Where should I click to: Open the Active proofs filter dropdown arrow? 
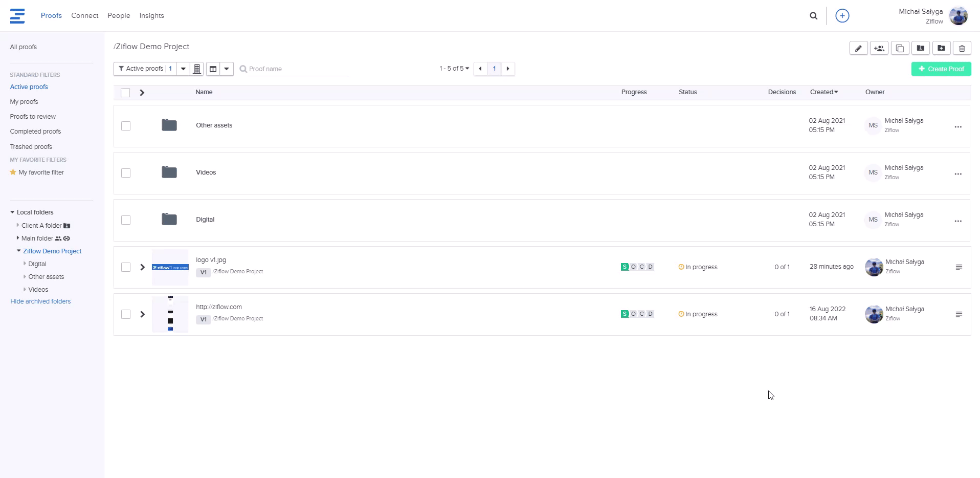coord(183,69)
